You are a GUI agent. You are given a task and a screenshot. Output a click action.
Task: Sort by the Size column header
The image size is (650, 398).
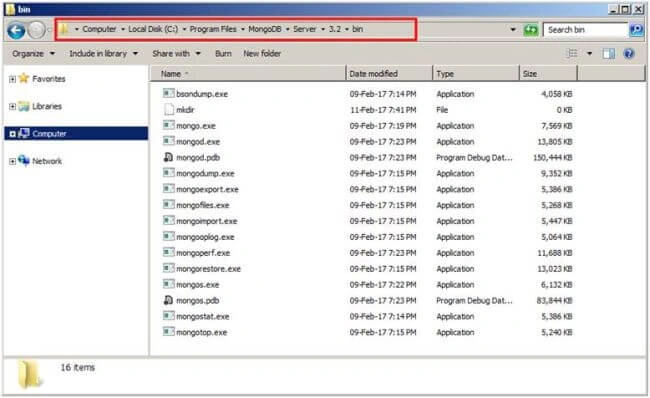pyautogui.click(x=548, y=74)
